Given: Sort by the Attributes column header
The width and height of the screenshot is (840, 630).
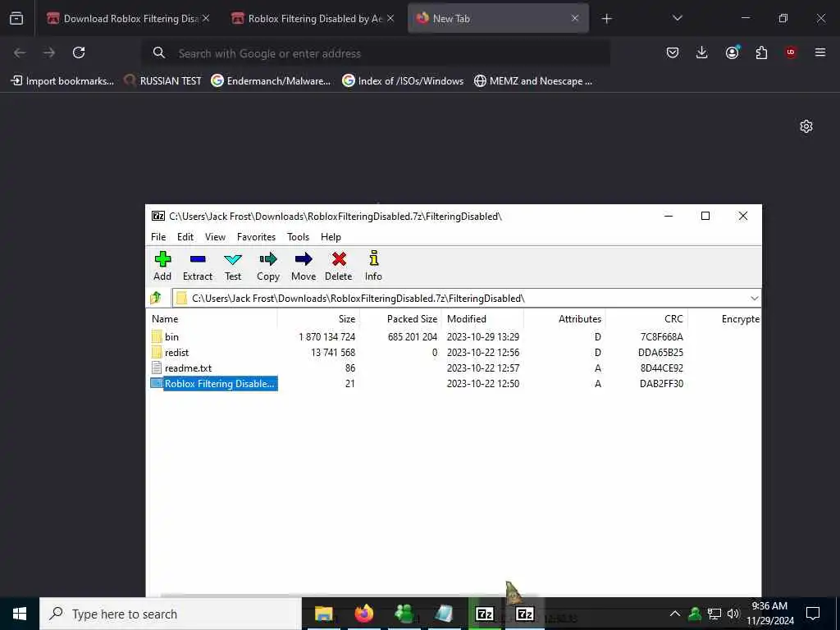Looking at the screenshot, I should click(x=564, y=319).
